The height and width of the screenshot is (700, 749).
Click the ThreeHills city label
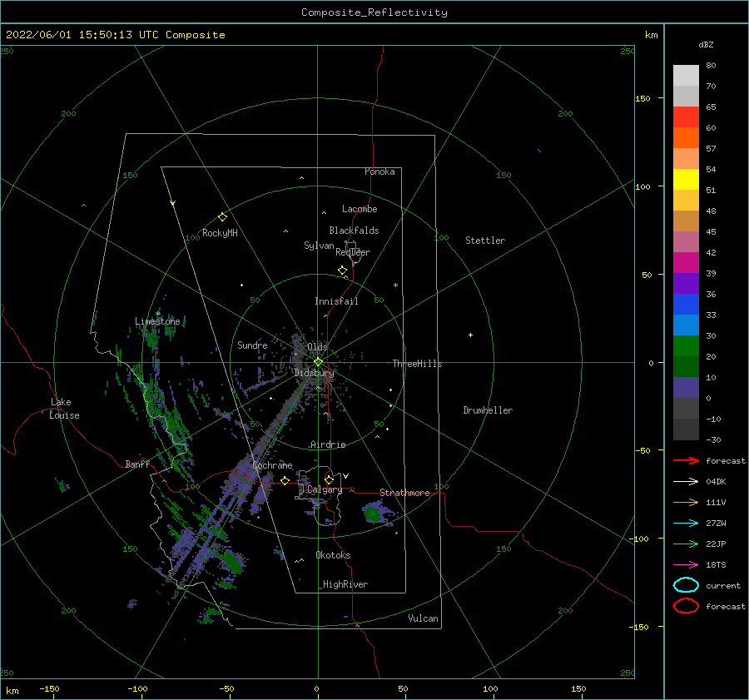(418, 364)
